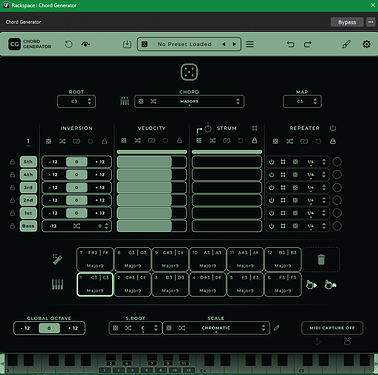The width and height of the screenshot is (378, 375).
Task: Select chord pad 4 D#3 Major9
Action: (208, 284)
